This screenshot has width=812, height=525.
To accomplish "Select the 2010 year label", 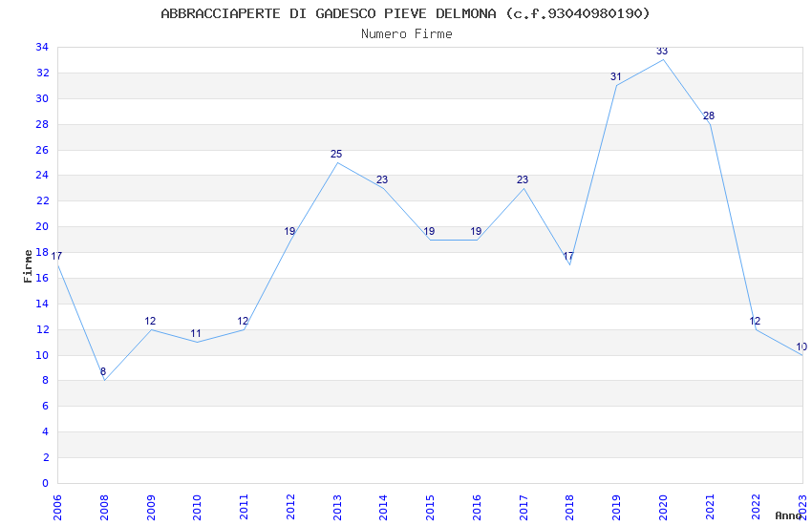I will pos(197,508).
